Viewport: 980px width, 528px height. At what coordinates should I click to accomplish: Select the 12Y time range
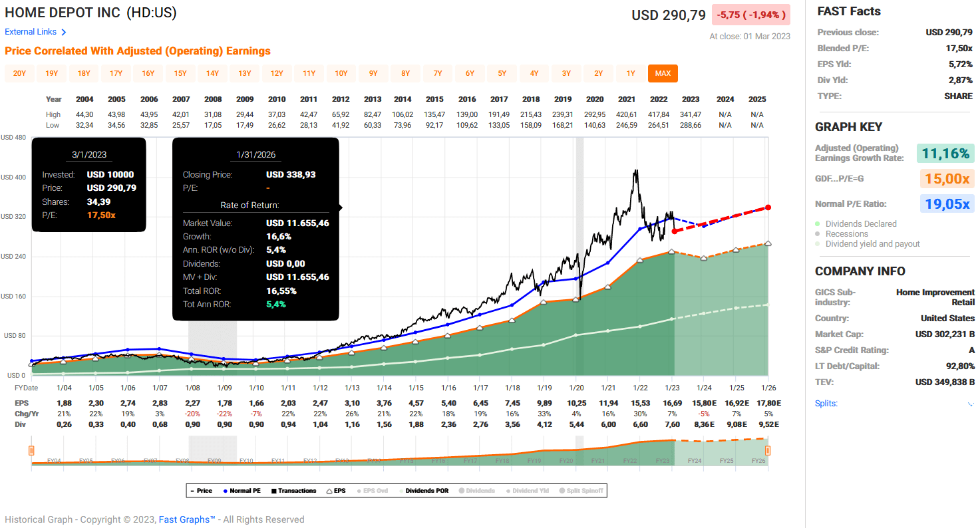click(x=277, y=73)
